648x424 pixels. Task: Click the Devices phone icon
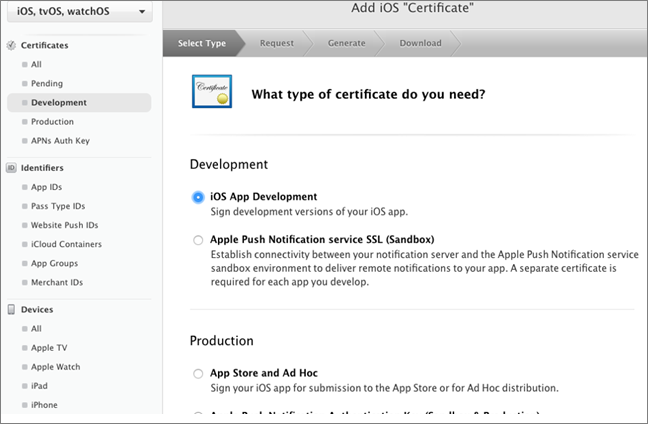(11, 310)
